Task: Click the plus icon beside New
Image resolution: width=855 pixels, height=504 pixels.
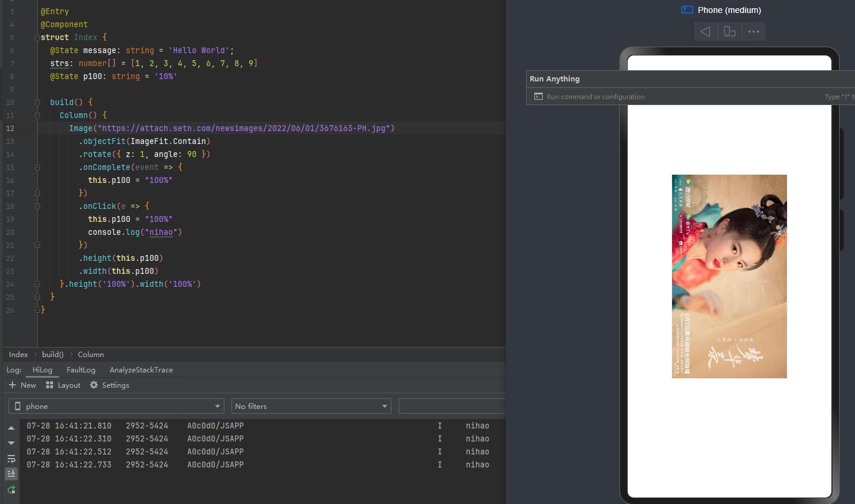Action: [12, 385]
